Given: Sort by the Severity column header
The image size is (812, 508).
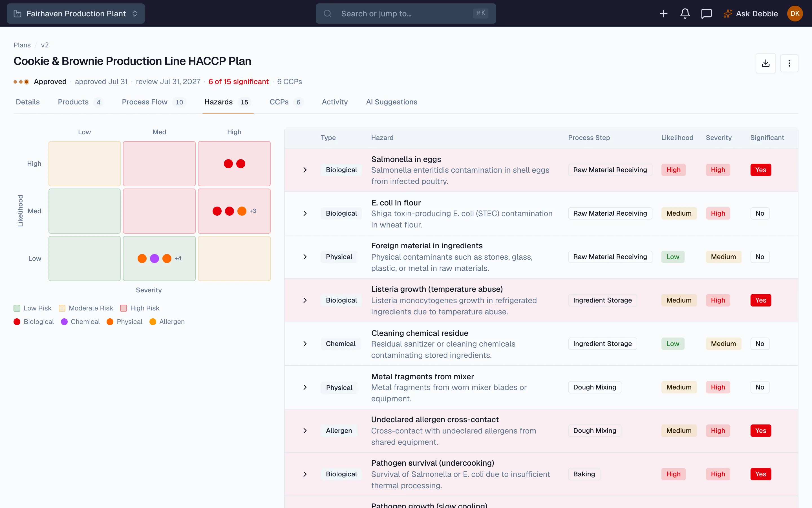Looking at the screenshot, I should [719, 138].
